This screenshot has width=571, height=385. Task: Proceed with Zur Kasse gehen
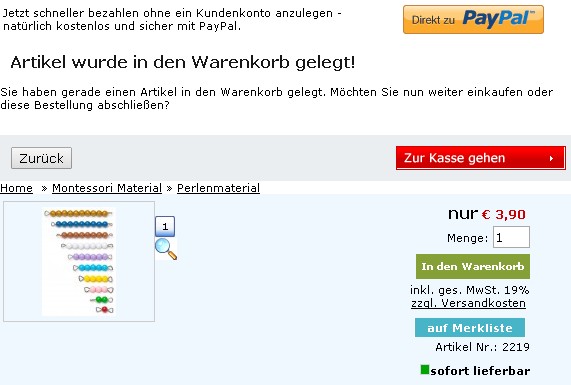click(x=481, y=158)
